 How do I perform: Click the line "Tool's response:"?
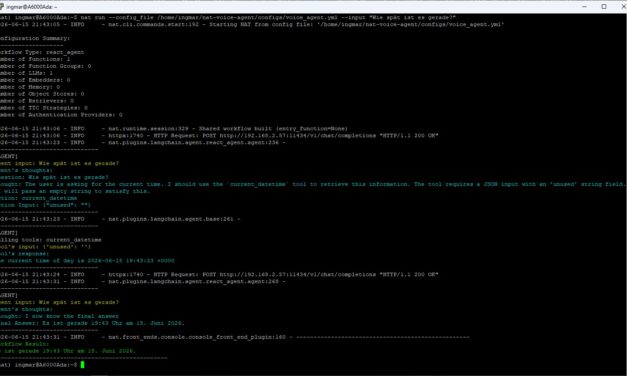(x=24, y=254)
